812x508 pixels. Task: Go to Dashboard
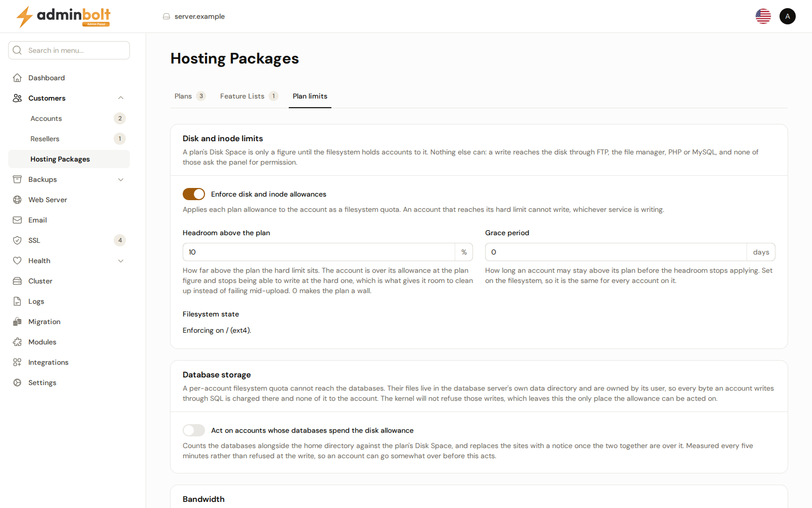(69, 78)
